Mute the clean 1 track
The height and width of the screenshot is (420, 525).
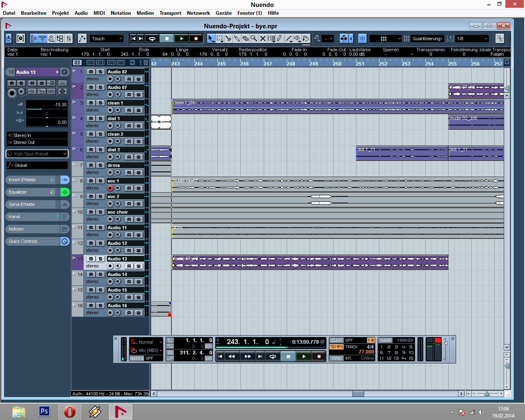pyautogui.click(x=91, y=103)
